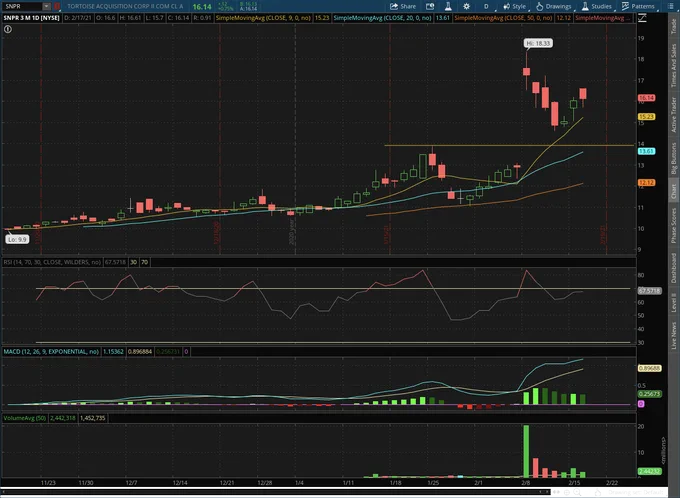The width and height of the screenshot is (680, 498).
Task: Click the 2,442,318 volume value
Action: tap(63, 418)
